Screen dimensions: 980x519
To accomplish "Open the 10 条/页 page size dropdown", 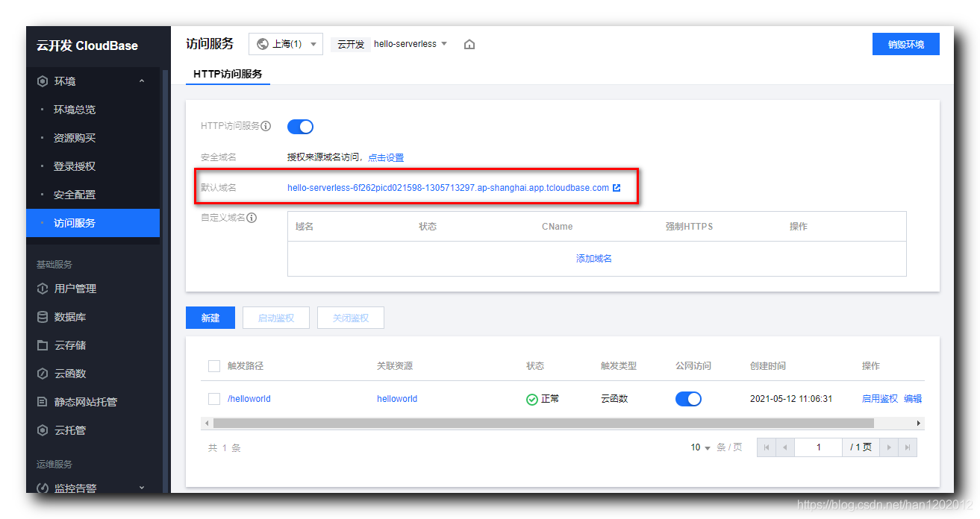I will tap(701, 447).
